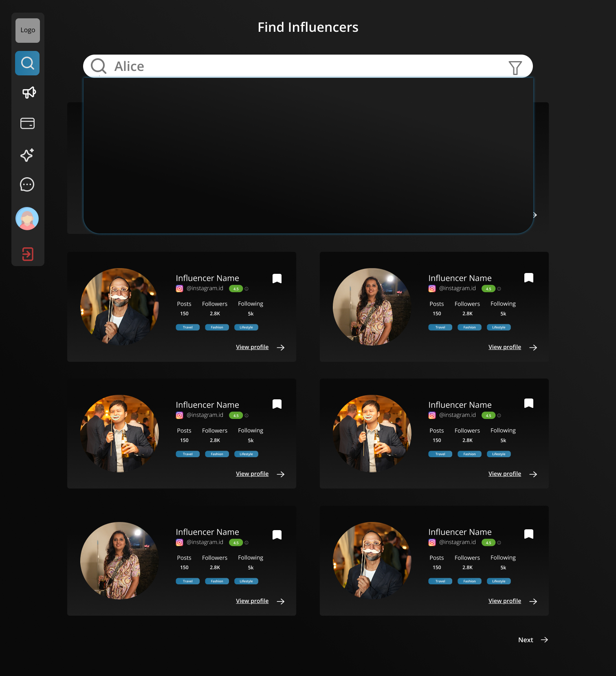The height and width of the screenshot is (676, 616).
Task: Open View profile on top-left card
Action: point(252,347)
